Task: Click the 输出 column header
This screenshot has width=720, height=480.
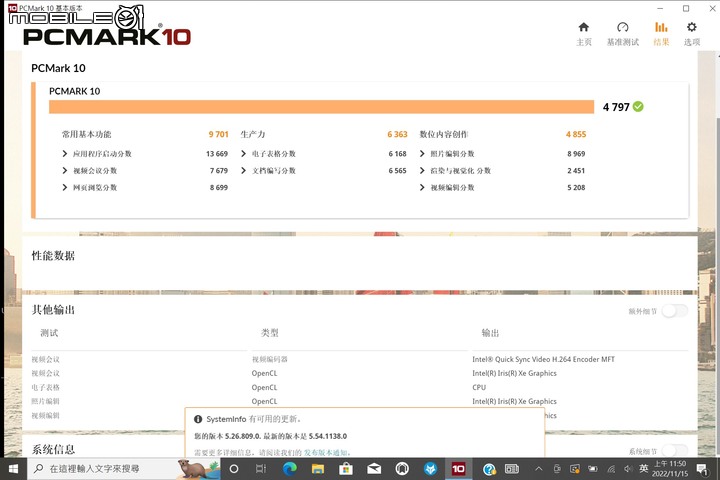Action: coord(490,333)
